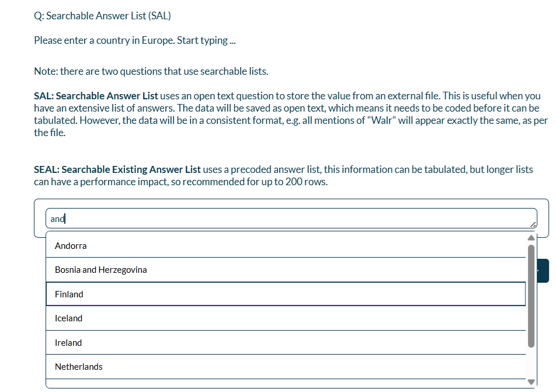Click the scrollbar track below the thumb
556x392 pixels.
click(x=531, y=363)
